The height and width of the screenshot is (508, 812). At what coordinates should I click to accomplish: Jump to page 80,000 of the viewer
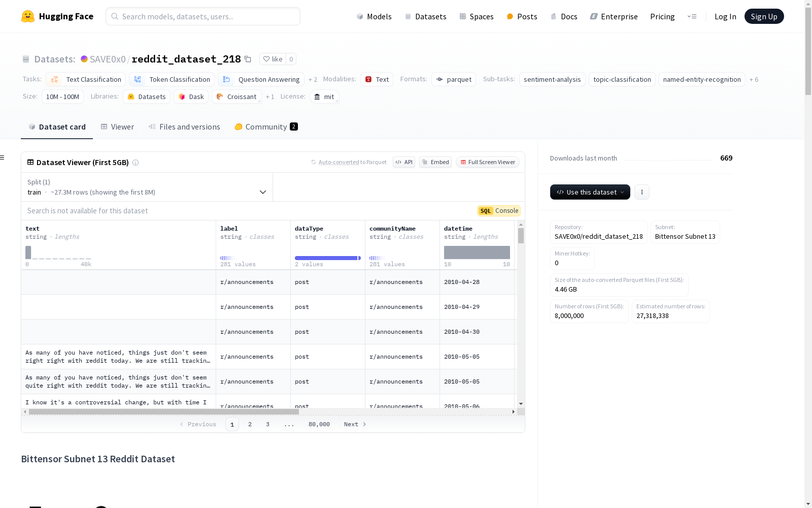pyautogui.click(x=319, y=424)
